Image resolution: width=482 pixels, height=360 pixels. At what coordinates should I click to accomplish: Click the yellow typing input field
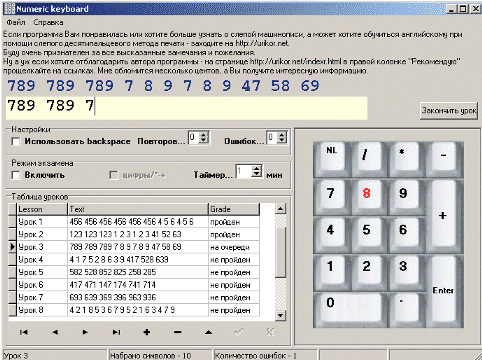click(186, 108)
